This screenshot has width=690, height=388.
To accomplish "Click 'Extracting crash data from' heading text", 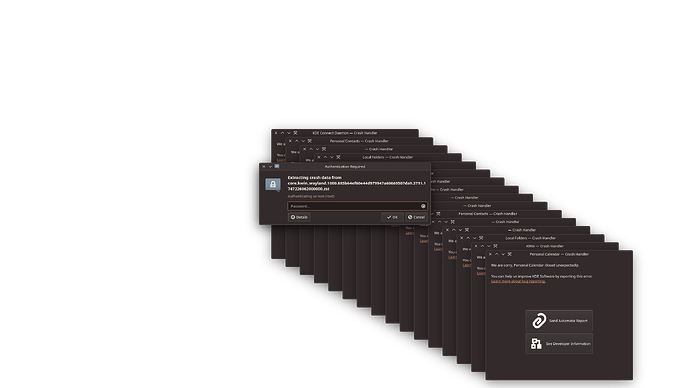I will [315, 177].
